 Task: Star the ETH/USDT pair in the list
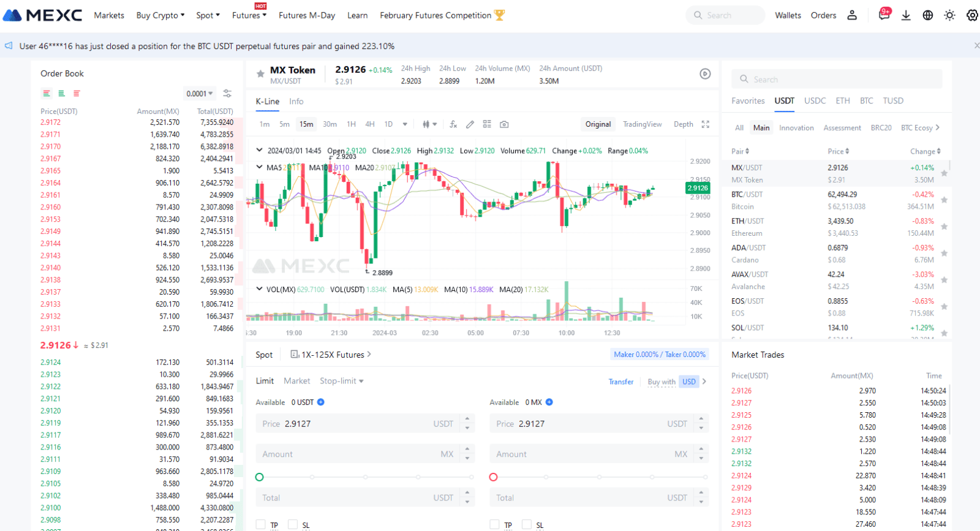pyautogui.click(x=944, y=227)
